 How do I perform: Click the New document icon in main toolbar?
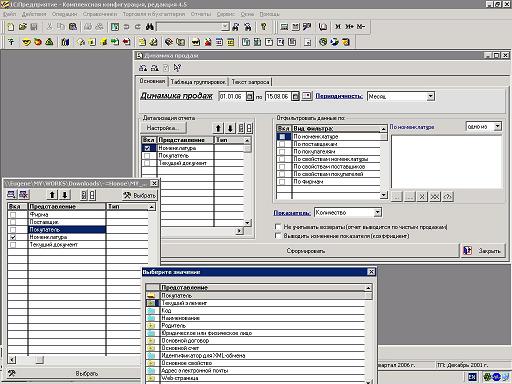(11, 27)
